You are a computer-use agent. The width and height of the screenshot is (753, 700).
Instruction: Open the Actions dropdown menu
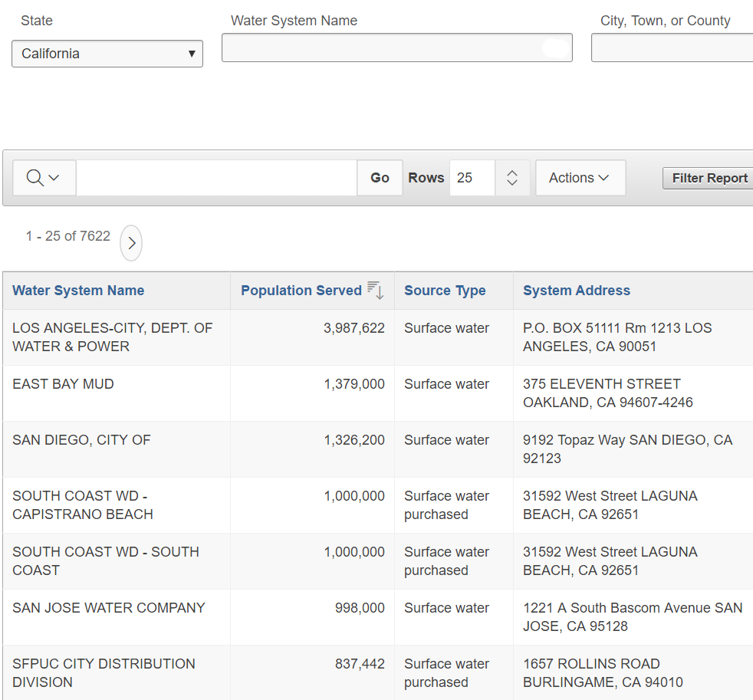pos(580,178)
